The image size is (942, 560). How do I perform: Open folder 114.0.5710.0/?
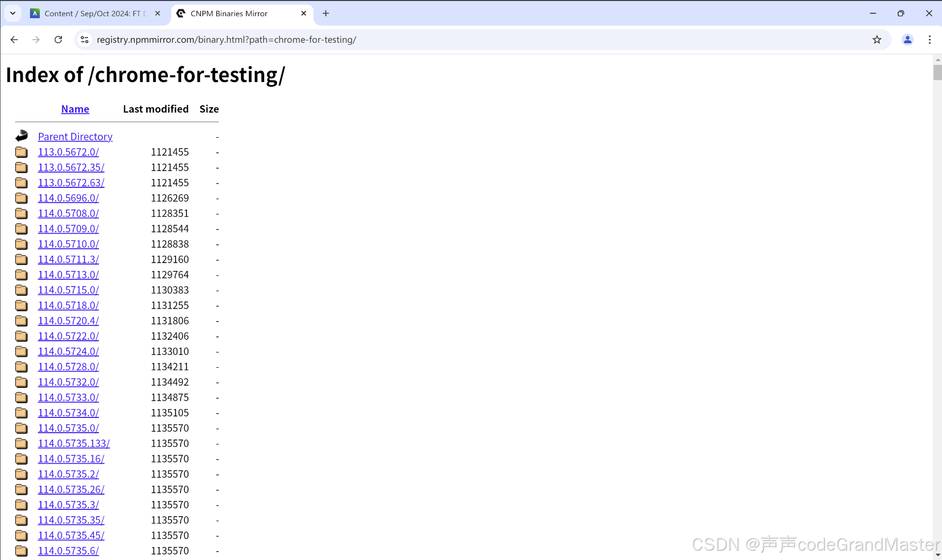point(68,244)
